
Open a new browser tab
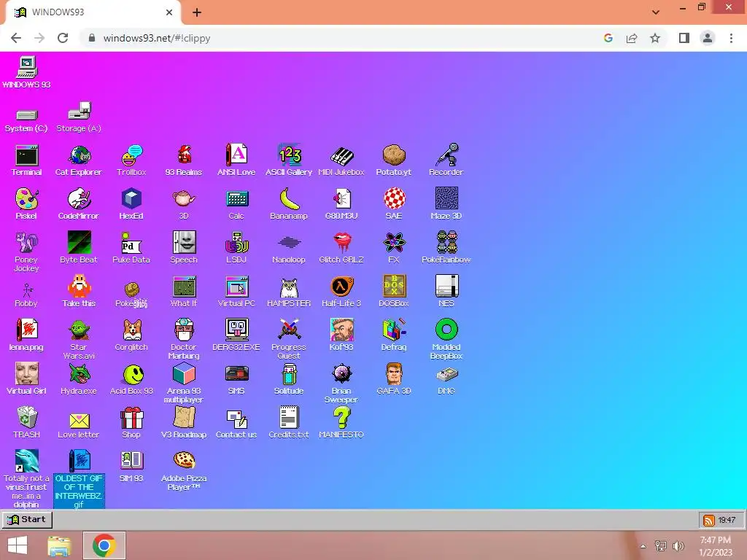click(197, 12)
